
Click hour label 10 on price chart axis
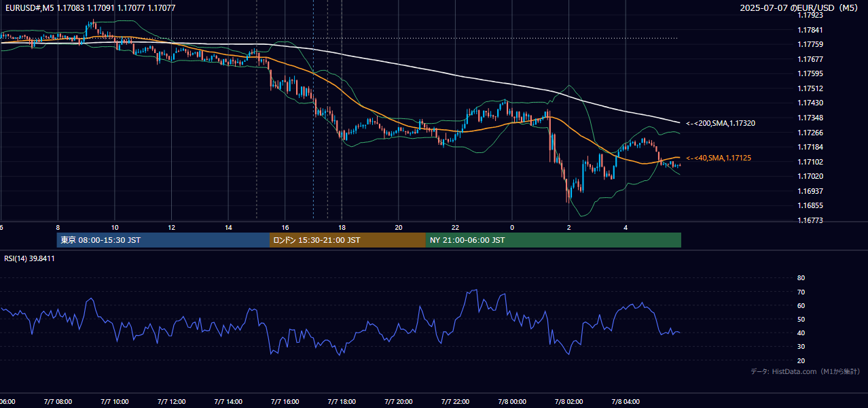pyautogui.click(x=115, y=227)
